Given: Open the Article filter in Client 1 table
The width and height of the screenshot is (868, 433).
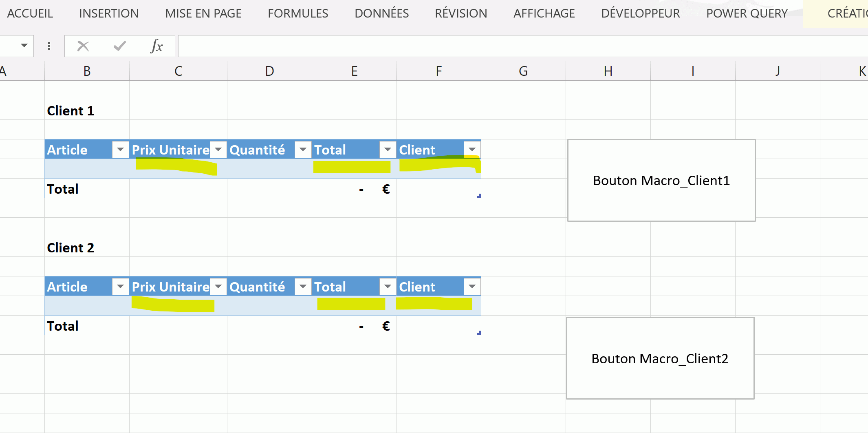Looking at the screenshot, I should tap(120, 150).
